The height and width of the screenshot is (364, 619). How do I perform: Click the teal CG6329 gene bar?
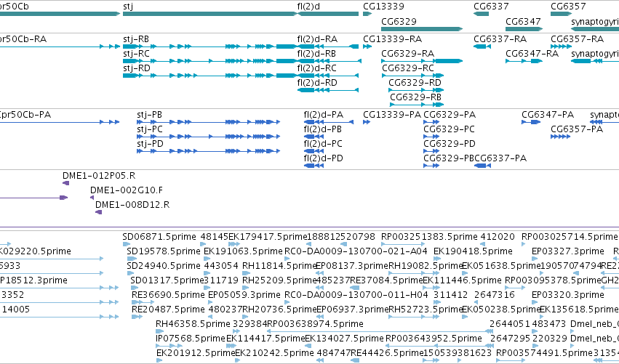click(x=422, y=29)
